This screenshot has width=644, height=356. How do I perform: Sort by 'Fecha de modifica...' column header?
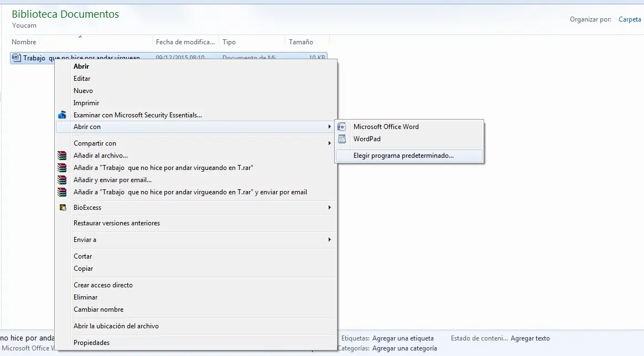pyautogui.click(x=185, y=42)
